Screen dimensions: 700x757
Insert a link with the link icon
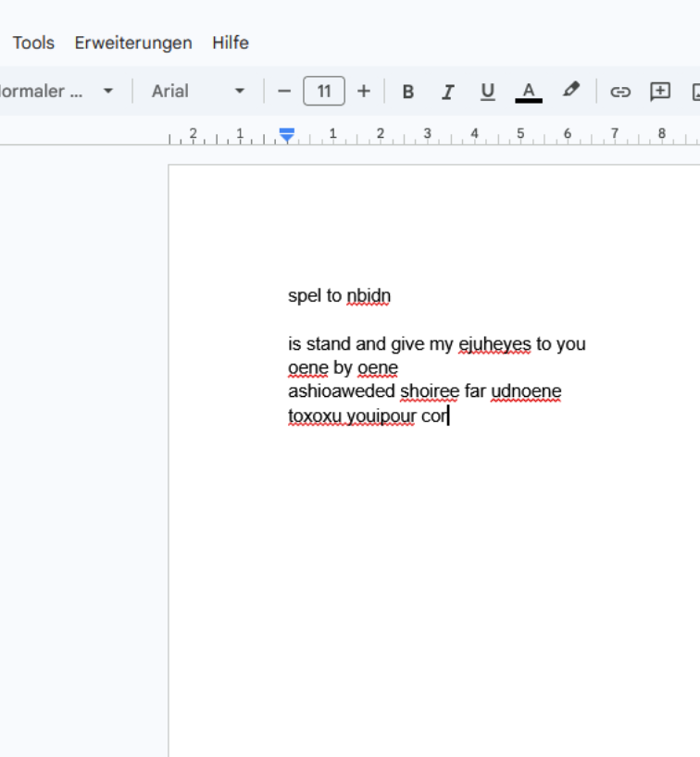click(x=620, y=92)
